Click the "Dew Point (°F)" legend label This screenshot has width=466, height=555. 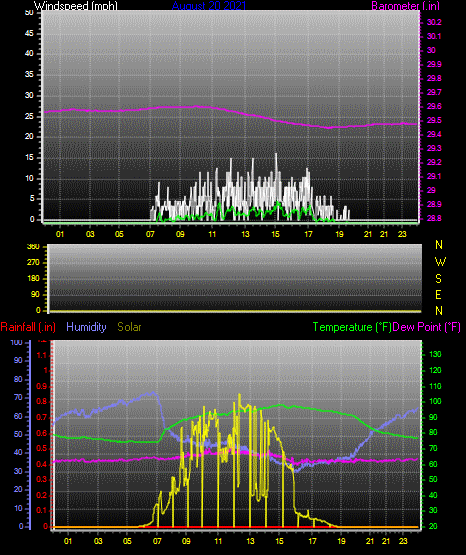click(426, 327)
